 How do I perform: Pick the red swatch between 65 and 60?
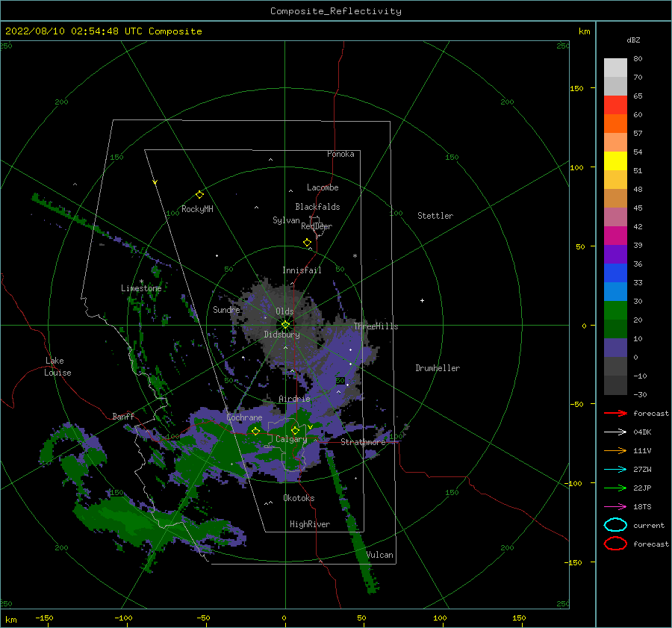615,105
